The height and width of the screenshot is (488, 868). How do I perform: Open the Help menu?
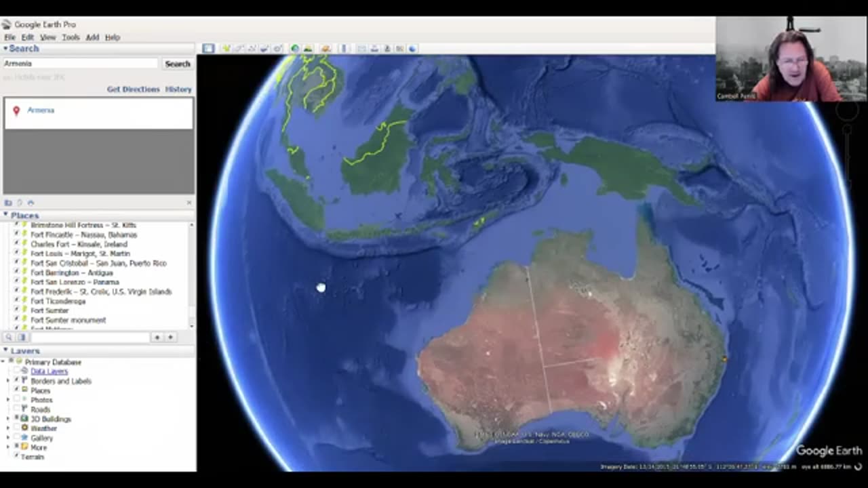click(x=113, y=37)
